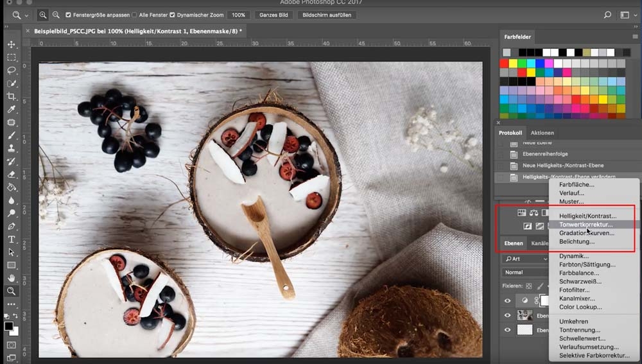Enable the Alle Fenster checkbox
Screen dimensions: 642x364
coord(135,15)
